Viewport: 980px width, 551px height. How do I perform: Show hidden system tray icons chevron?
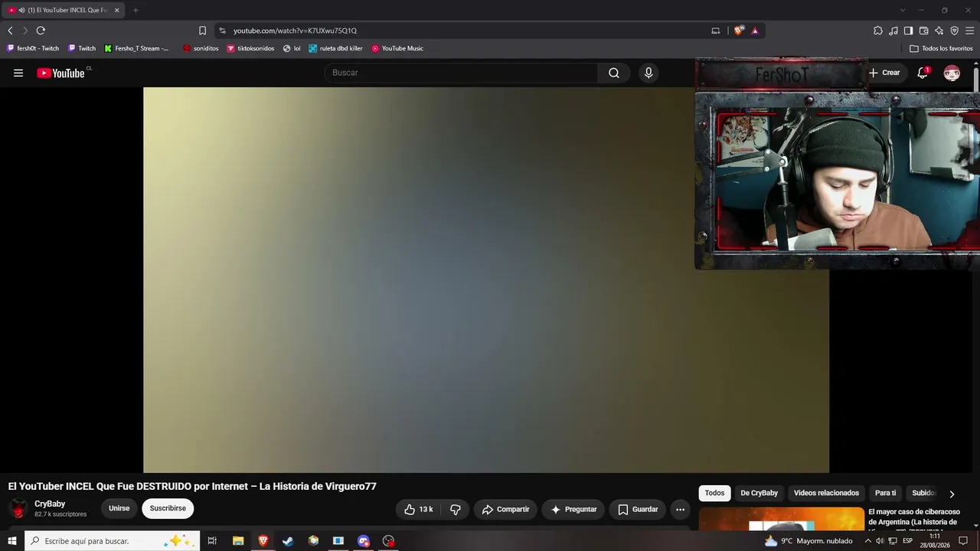point(867,541)
